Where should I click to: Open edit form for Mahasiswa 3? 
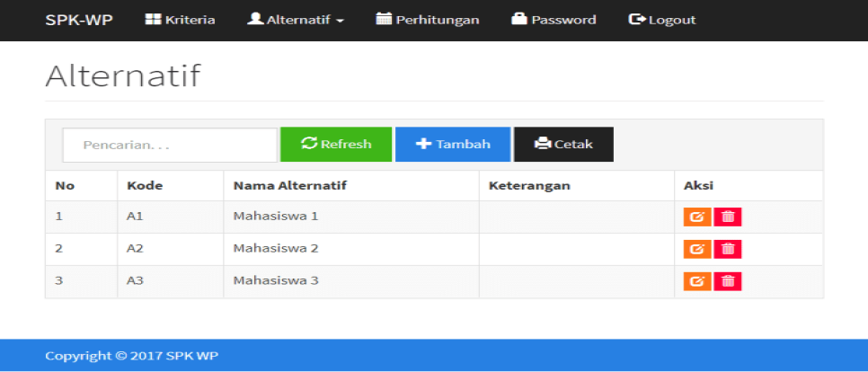pyautogui.click(x=696, y=281)
